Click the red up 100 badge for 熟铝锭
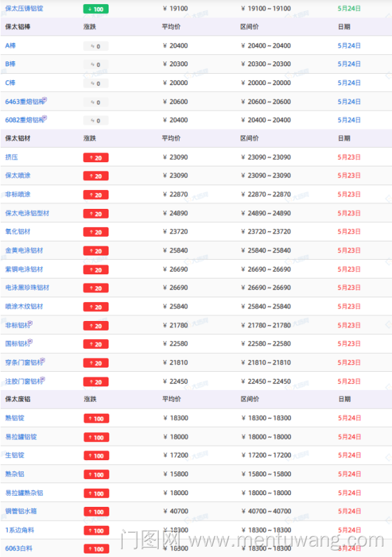This screenshot has width=392, height=557. click(96, 418)
